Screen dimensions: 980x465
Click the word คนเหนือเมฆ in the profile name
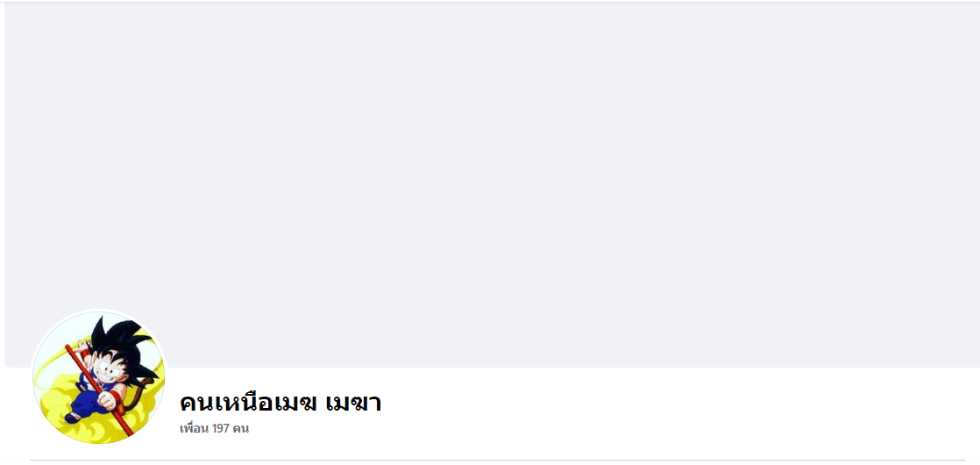coord(249,403)
